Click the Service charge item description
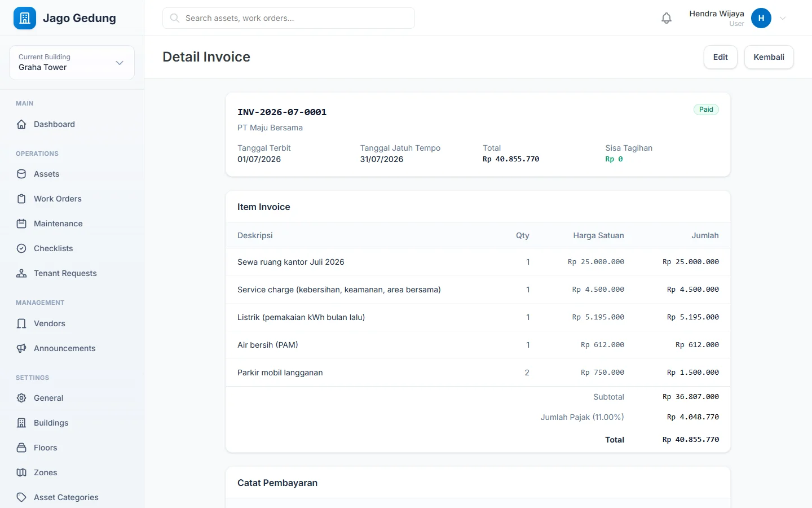 click(x=339, y=290)
